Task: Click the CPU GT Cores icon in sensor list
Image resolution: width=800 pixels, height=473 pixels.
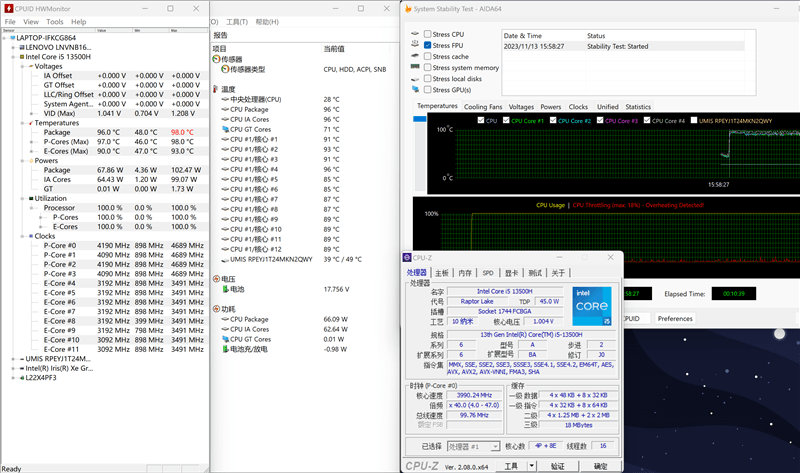Action: tap(224, 129)
